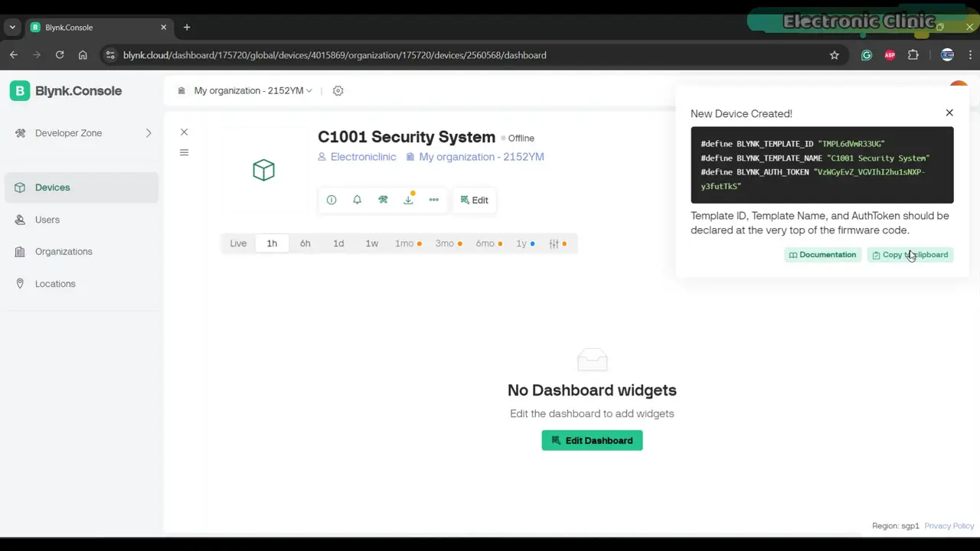The width and height of the screenshot is (980, 551).
Task: Open a new browser tab
Action: pos(187,28)
